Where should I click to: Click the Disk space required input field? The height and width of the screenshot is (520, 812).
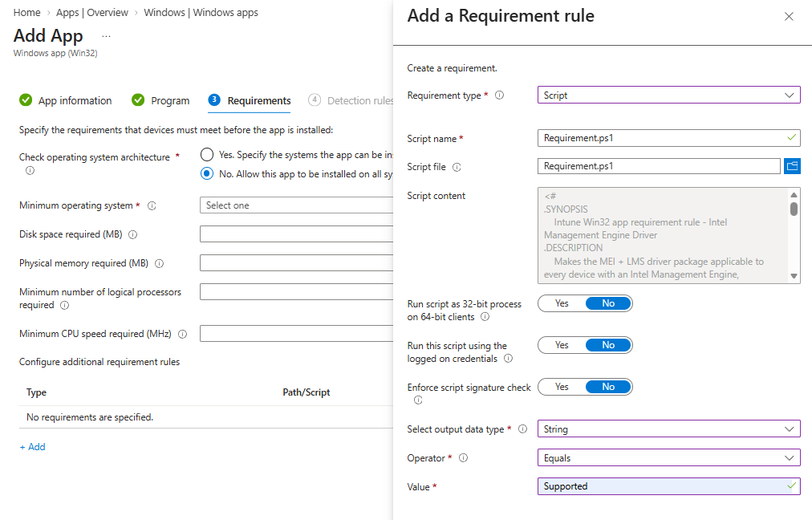296,234
